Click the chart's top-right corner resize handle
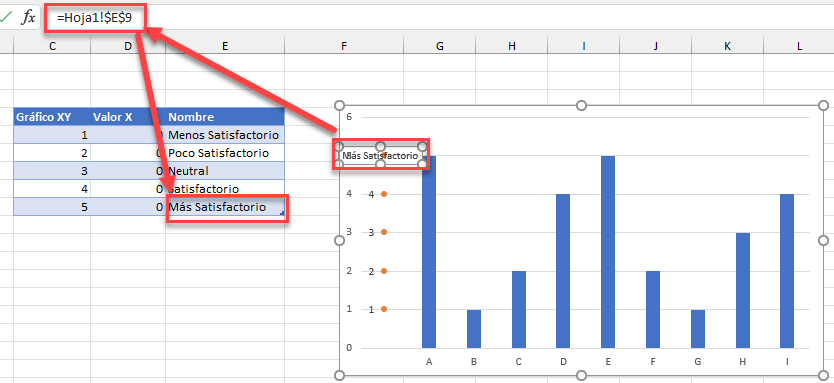 point(823,106)
